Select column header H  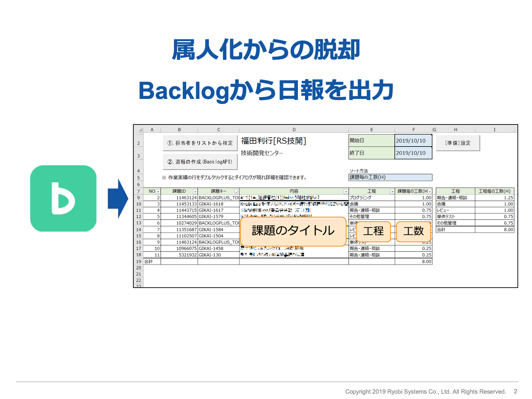click(455, 129)
